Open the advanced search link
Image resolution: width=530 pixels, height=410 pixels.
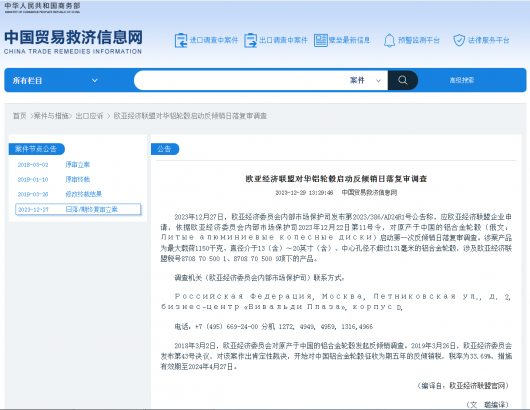tap(462, 80)
